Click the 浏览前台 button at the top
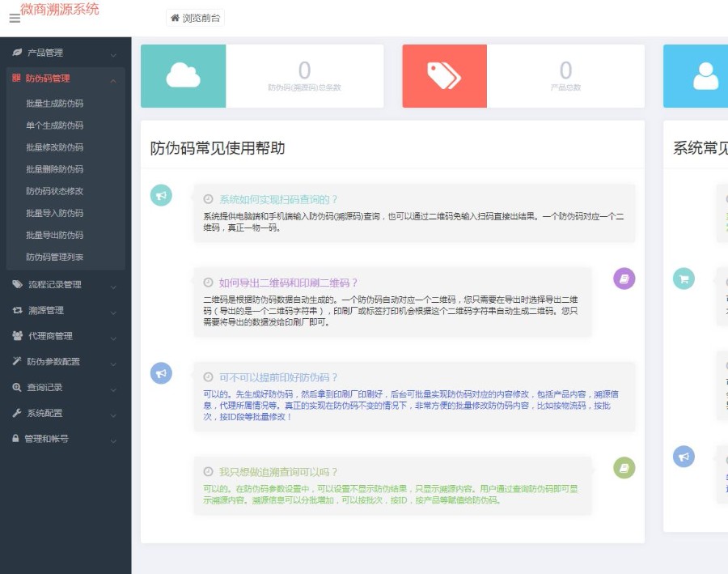The width and height of the screenshot is (728, 574). [194, 19]
